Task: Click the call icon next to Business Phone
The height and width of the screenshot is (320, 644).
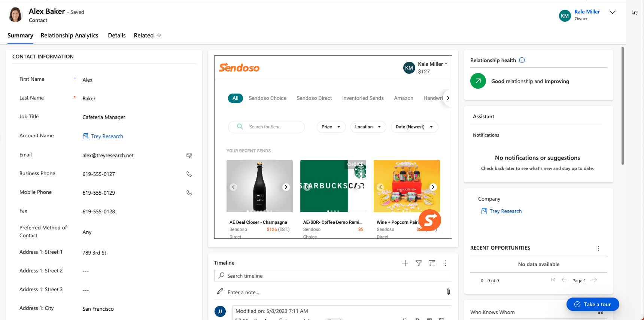Action: (189, 174)
